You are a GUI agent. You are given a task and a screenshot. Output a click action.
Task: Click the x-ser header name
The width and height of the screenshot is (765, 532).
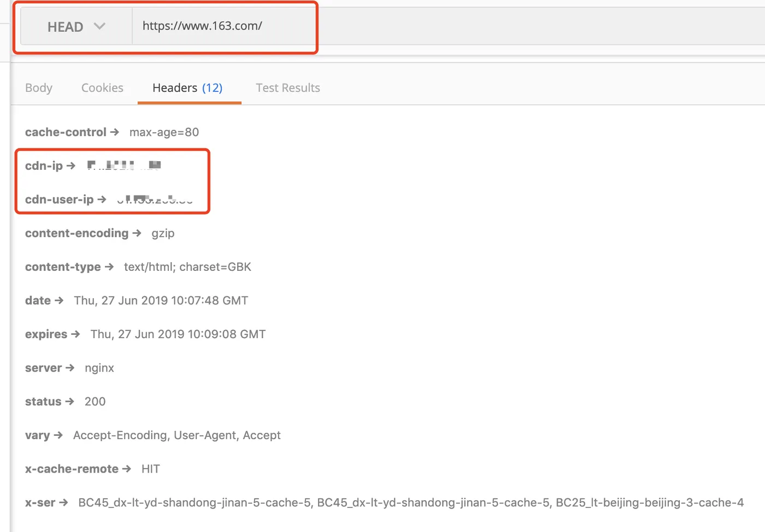click(40, 503)
